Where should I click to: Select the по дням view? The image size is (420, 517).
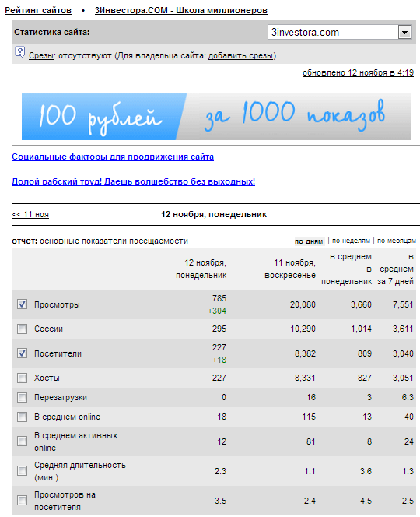pos(309,241)
